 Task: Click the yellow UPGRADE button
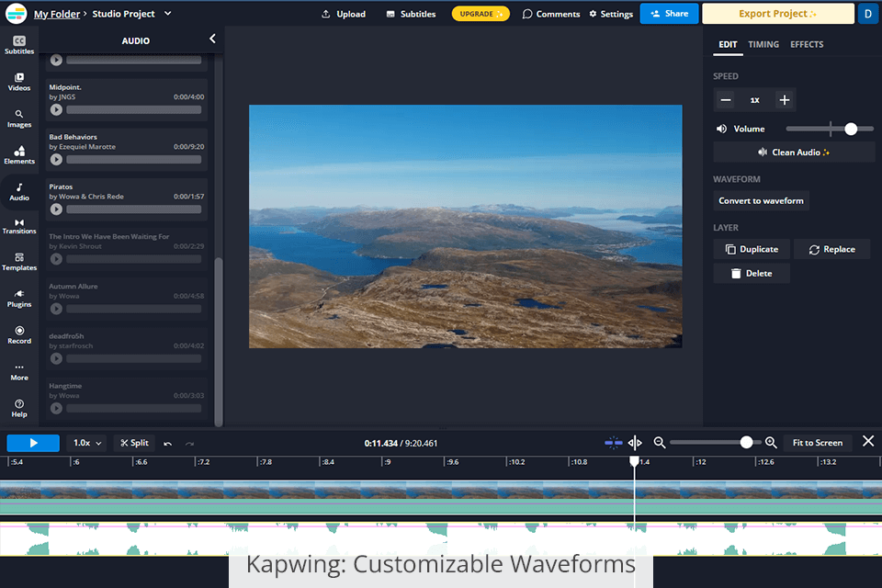[481, 14]
